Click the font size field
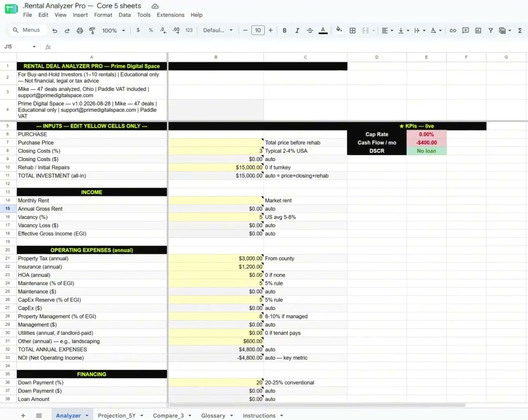This screenshot has width=528, height=420. 258,30
